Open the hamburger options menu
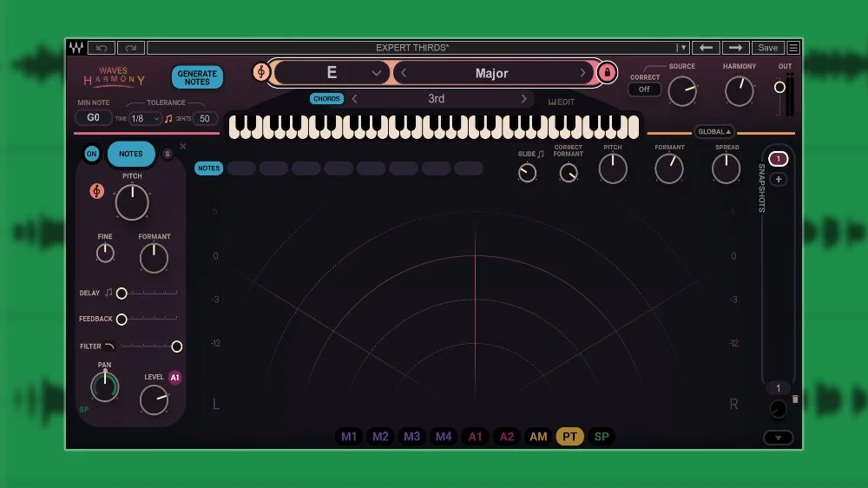The width and height of the screenshot is (868, 488). (793, 48)
